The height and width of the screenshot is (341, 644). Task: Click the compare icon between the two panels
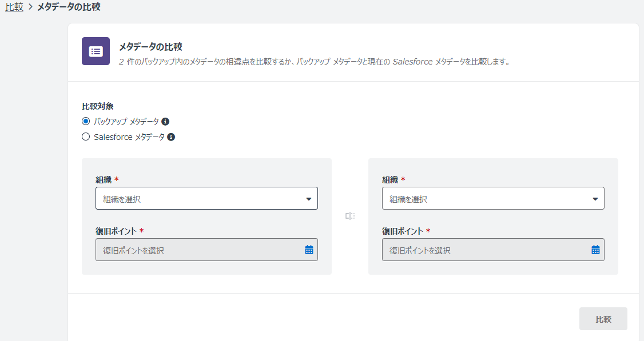click(x=350, y=215)
